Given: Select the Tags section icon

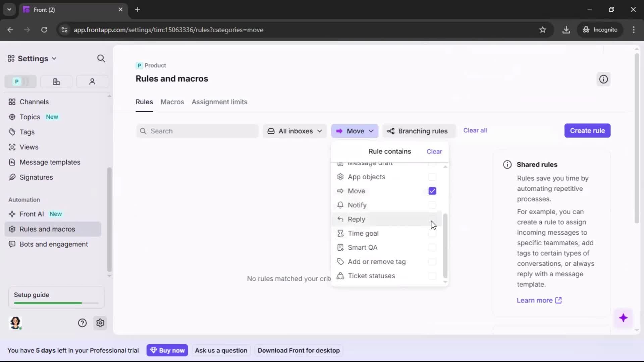Looking at the screenshot, I should (x=12, y=132).
